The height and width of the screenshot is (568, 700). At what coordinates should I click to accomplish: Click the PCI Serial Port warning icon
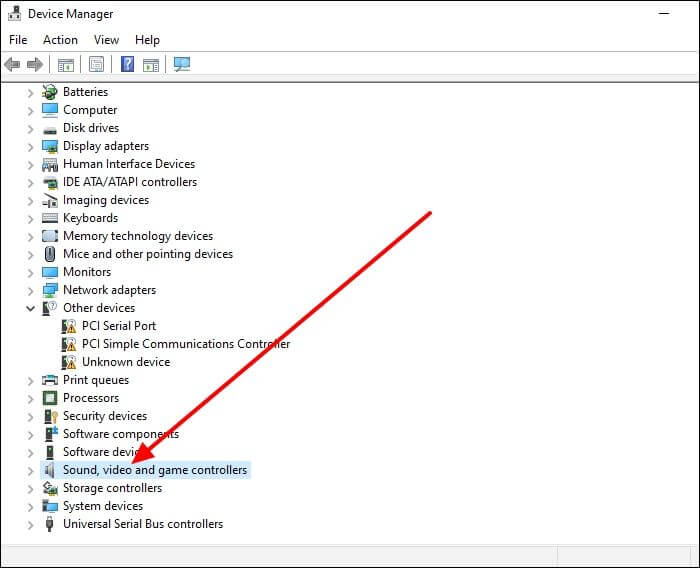(68, 326)
